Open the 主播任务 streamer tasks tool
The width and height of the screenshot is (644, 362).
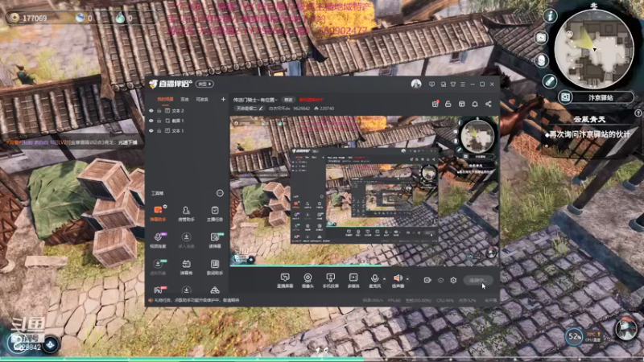[x=214, y=213]
